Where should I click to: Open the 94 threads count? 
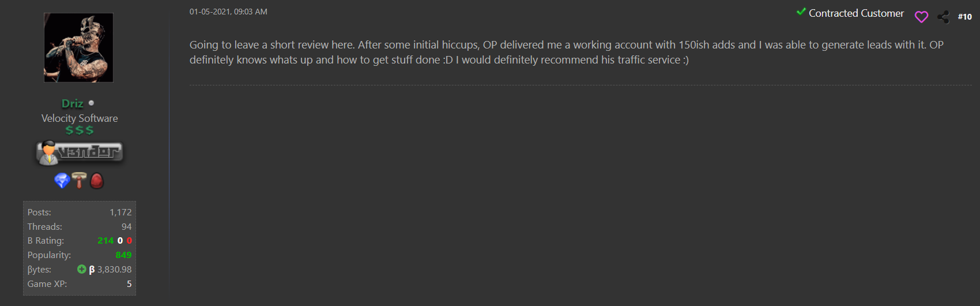click(126, 227)
